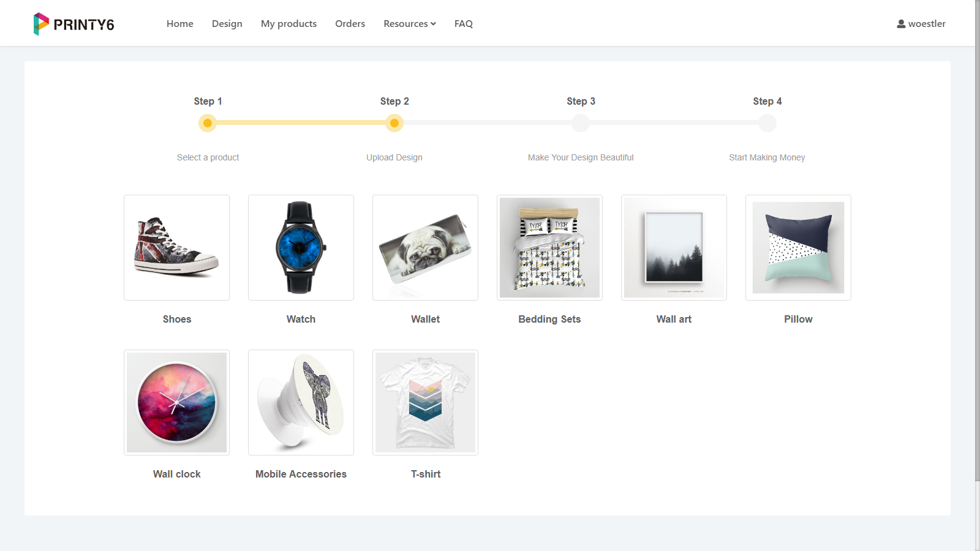980x551 pixels.
Task: Click the Printy6 logo icon
Action: [x=40, y=23]
